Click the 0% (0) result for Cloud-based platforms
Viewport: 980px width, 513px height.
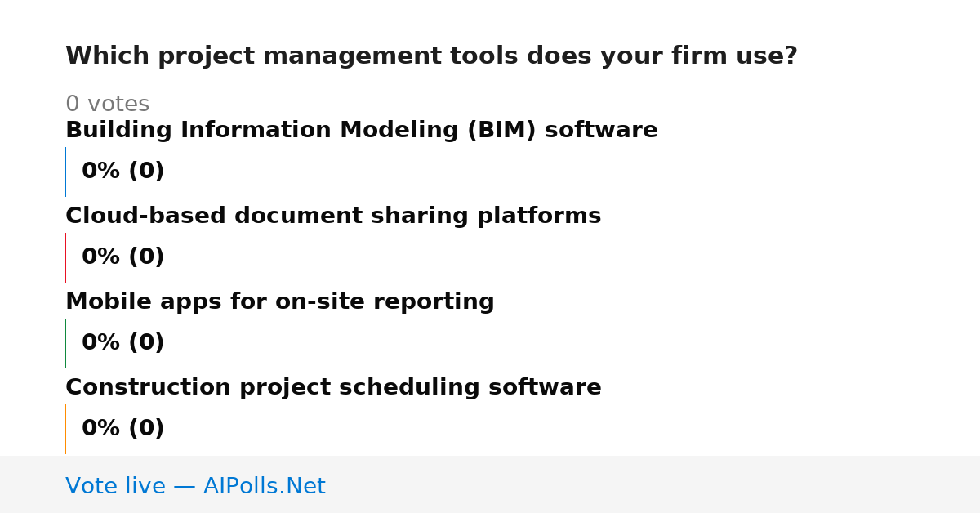click(x=123, y=257)
